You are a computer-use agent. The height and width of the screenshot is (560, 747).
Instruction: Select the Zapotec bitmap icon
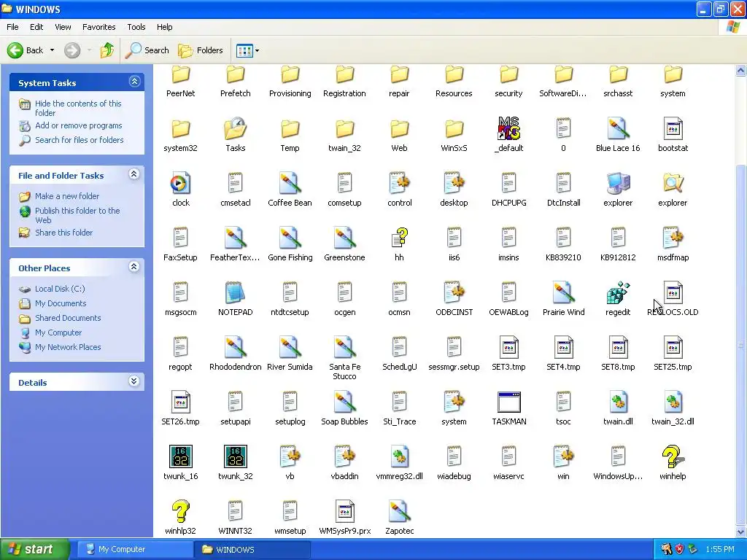(x=399, y=511)
